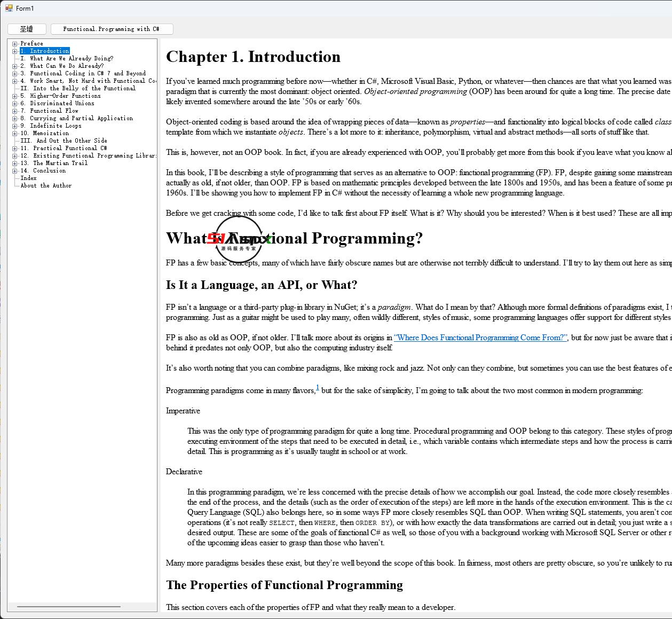This screenshot has width=672, height=619.
Task: Open 11. Practical Functional C# chapter
Action: 64,148
